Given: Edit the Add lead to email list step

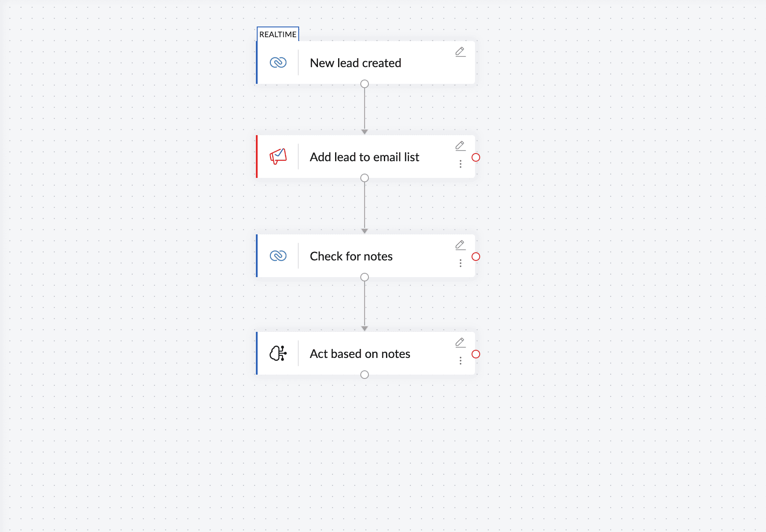Looking at the screenshot, I should (460, 146).
